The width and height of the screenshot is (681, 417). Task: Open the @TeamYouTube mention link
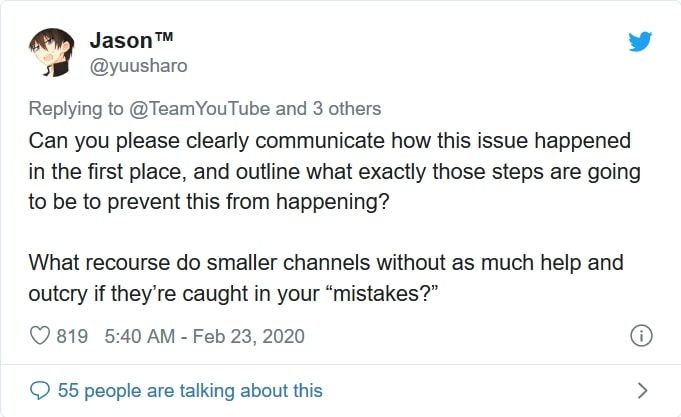click(199, 109)
